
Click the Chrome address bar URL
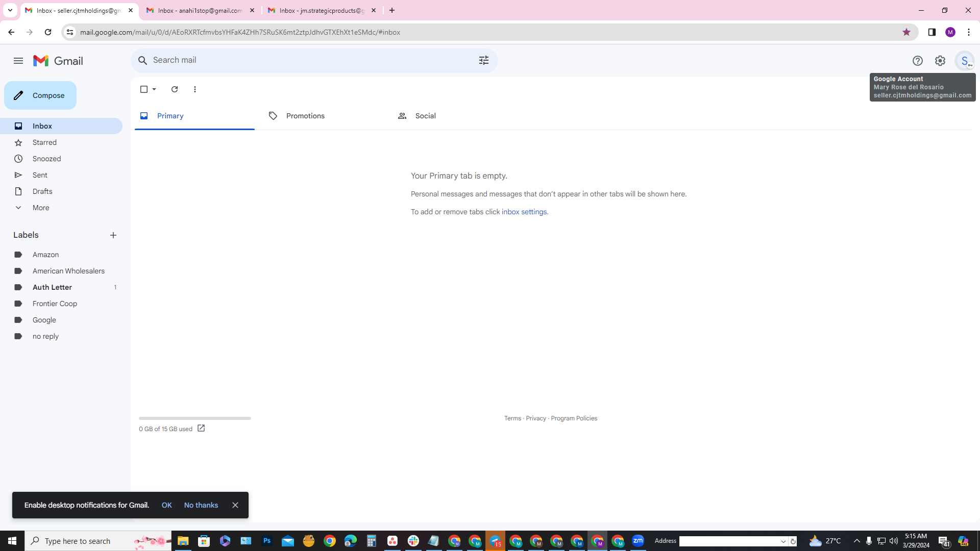240,32
